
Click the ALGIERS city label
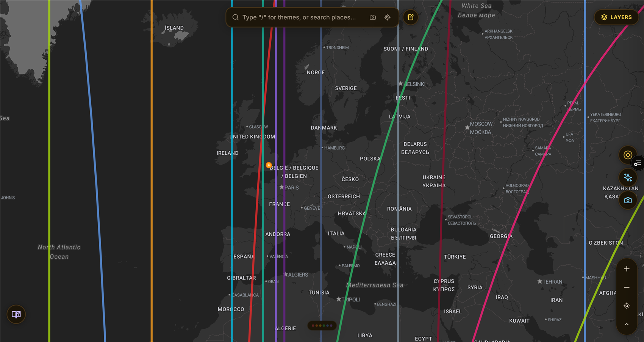click(x=298, y=275)
